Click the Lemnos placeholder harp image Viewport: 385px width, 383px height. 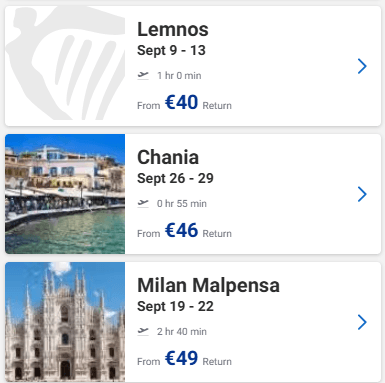coord(65,66)
